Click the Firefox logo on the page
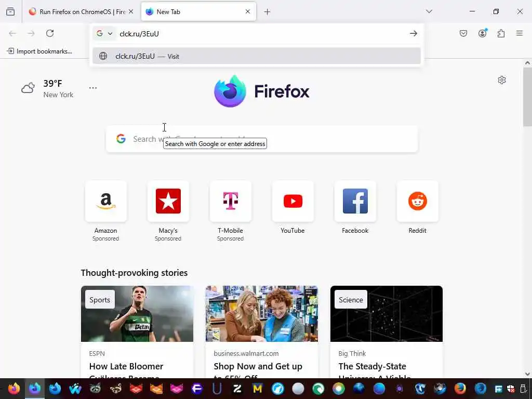The image size is (532, 399). coord(230,91)
